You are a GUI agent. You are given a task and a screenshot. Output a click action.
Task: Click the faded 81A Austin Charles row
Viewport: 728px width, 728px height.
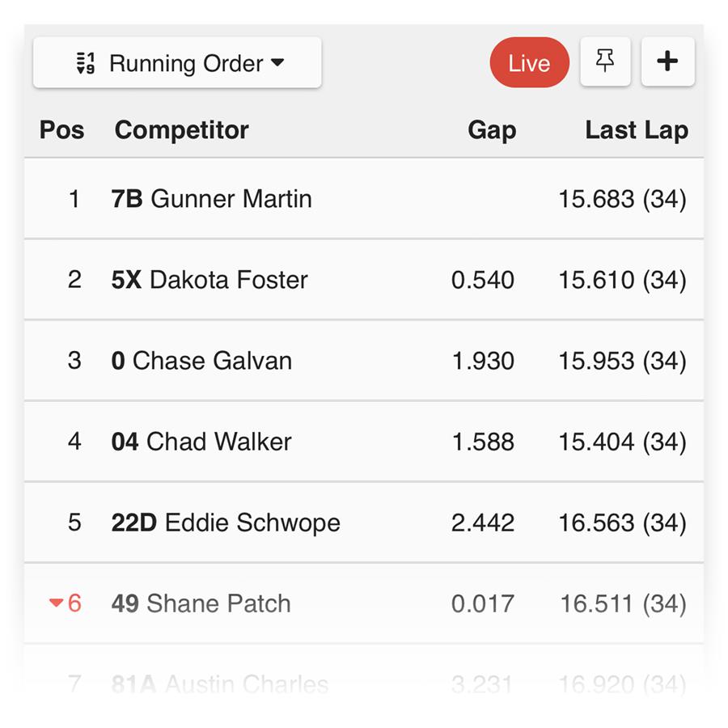364,684
